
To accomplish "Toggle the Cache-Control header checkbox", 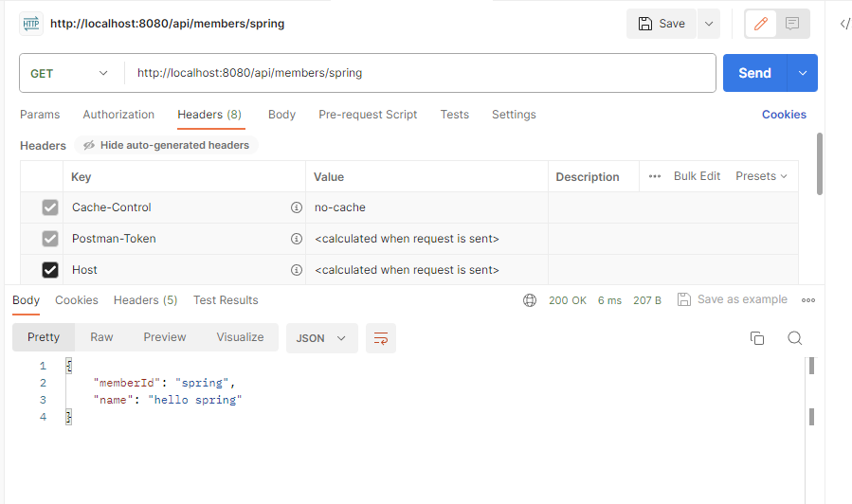I will coord(50,207).
